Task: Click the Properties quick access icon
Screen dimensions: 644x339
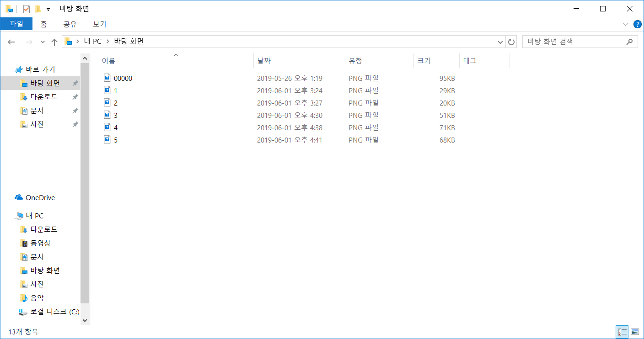Action: (x=27, y=9)
